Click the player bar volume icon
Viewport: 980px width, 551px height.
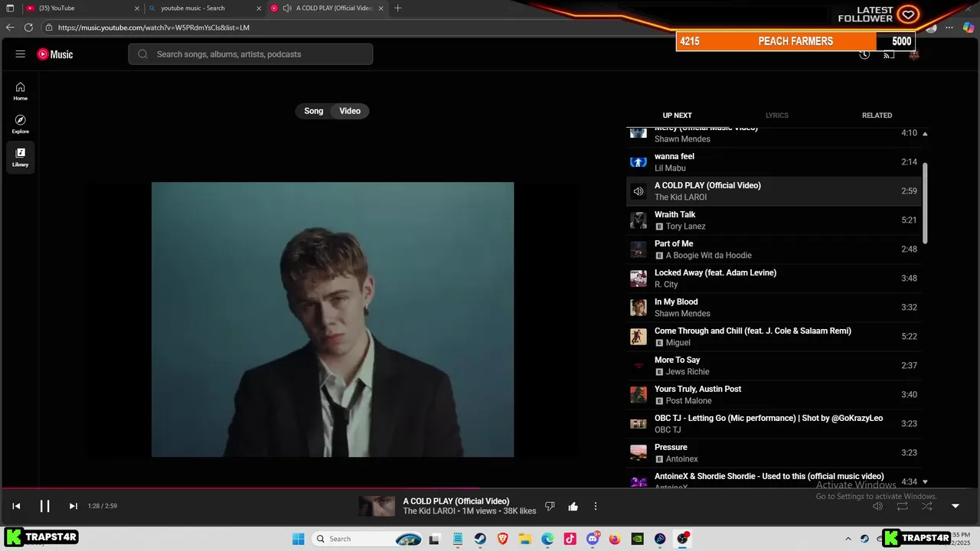[x=877, y=506]
